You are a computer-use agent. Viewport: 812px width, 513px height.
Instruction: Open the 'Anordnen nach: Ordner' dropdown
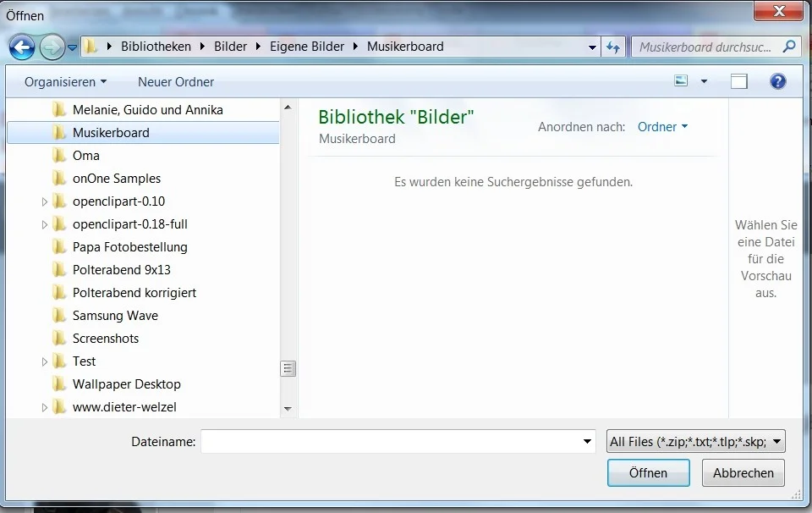(x=662, y=126)
